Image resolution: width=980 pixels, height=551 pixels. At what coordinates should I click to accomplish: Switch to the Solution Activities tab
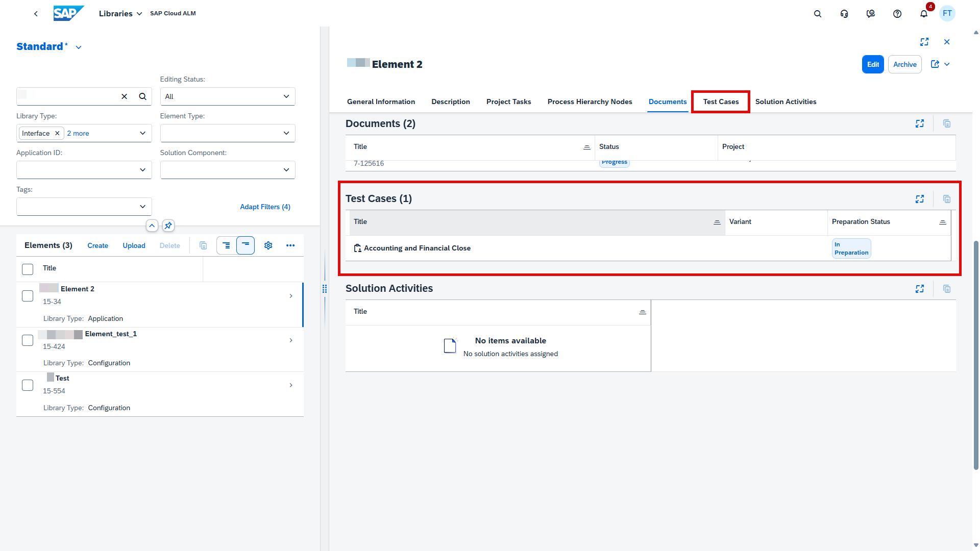(x=786, y=102)
